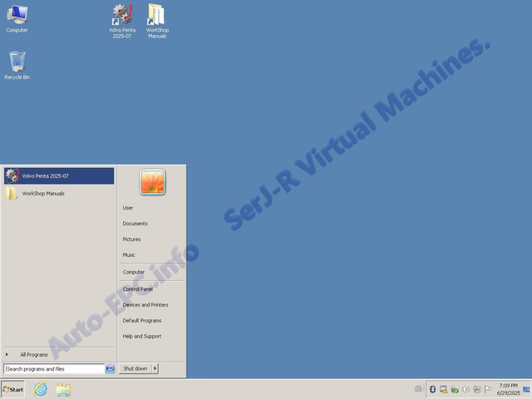The width and height of the screenshot is (532, 399).
Task: Open the volume speaker tray icon
Action: [x=465, y=390]
